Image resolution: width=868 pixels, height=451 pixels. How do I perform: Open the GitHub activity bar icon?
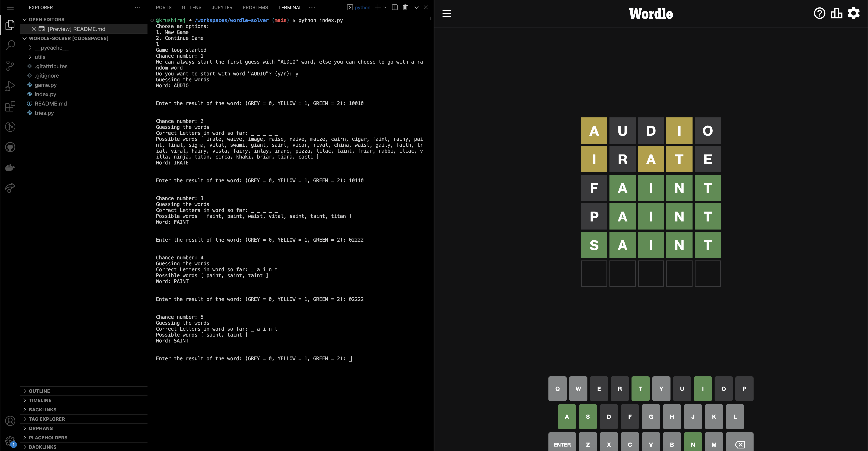10,147
